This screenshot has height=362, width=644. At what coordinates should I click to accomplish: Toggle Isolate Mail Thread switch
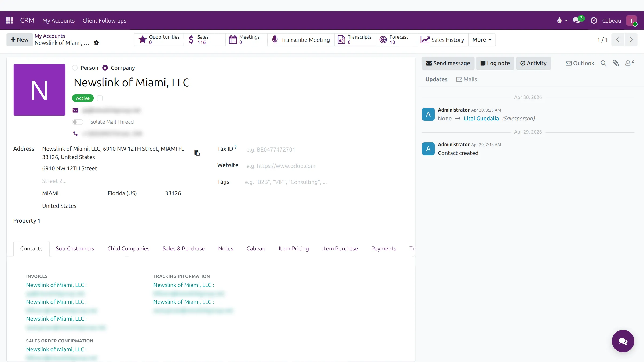(78, 122)
